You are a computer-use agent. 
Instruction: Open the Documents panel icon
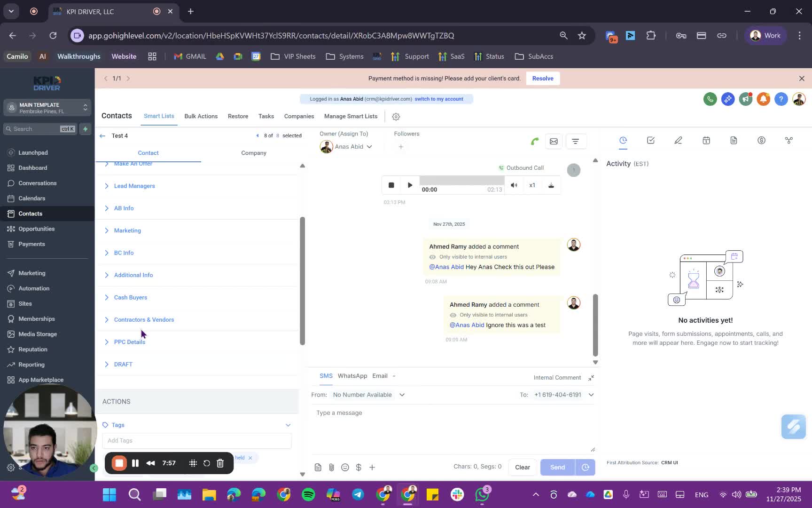coord(734,140)
